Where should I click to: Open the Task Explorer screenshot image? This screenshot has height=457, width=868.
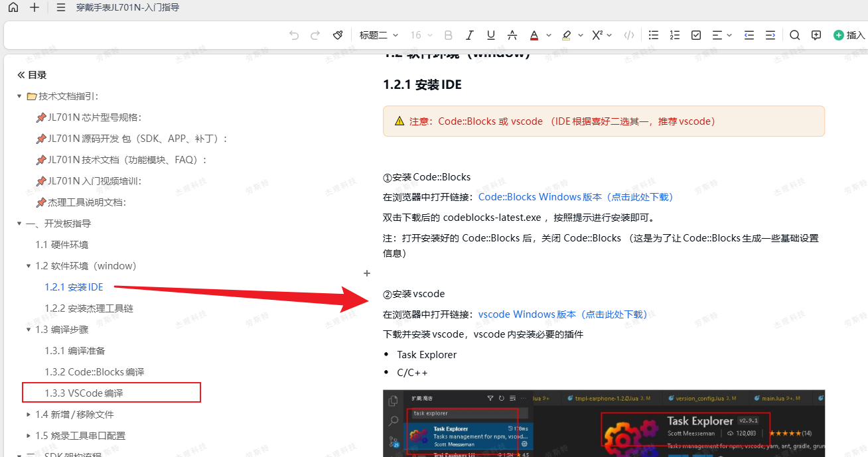click(604, 423)
